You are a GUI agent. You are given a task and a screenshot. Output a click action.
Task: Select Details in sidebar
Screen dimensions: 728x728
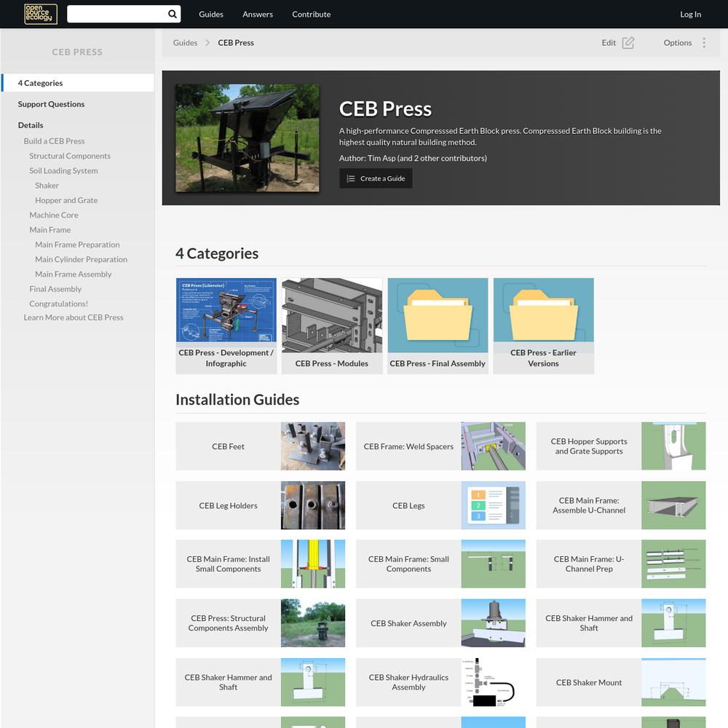pos(31,125)
